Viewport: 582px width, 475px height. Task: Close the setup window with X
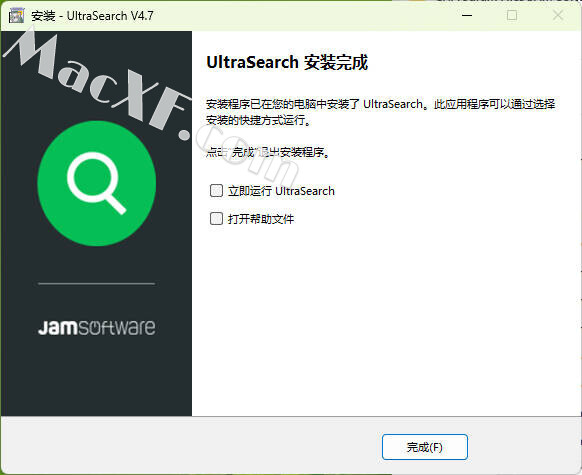pyautogui.click(x=558, y=16)
